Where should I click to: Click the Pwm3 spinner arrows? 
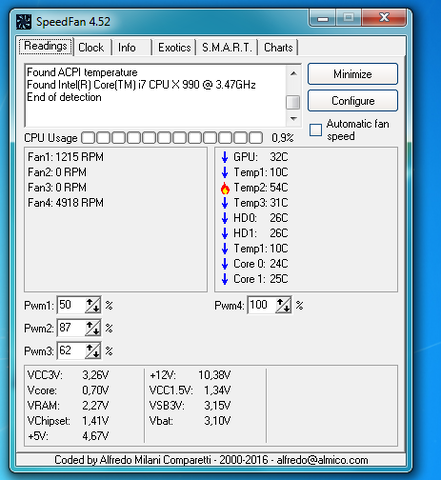click(x=93, y=351)
